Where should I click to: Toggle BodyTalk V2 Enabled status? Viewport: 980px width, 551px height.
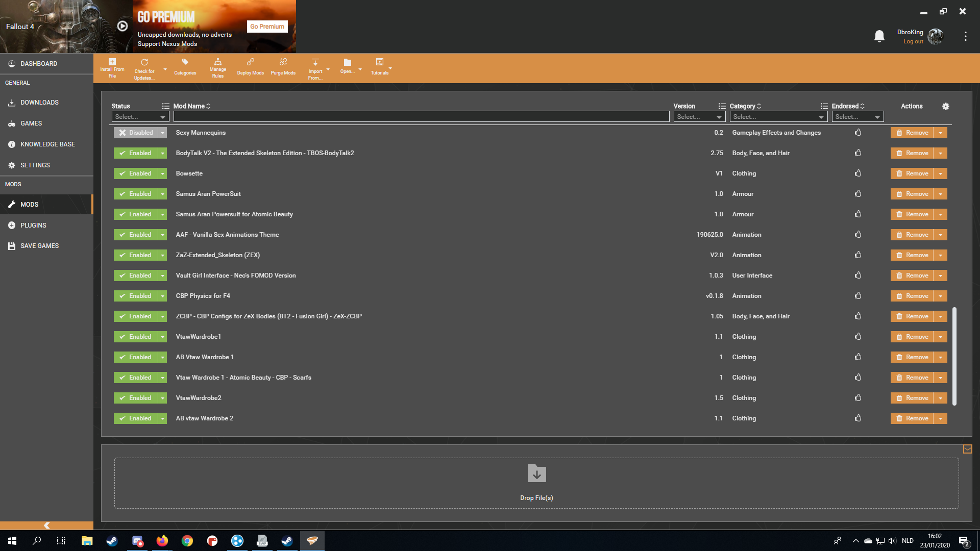(136, 153)
